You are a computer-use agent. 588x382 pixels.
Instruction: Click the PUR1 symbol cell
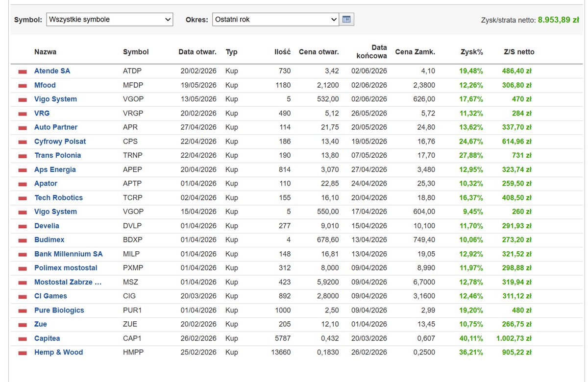[x=132, y=310]
